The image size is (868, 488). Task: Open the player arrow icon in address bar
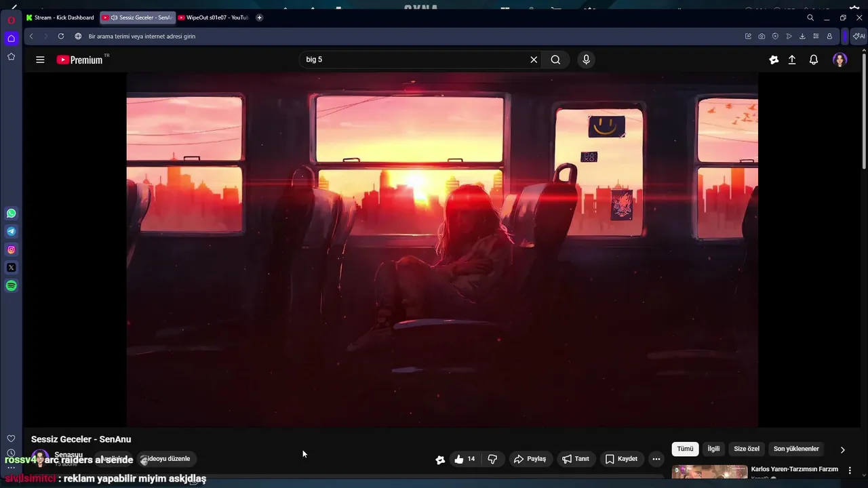[789, 36]
